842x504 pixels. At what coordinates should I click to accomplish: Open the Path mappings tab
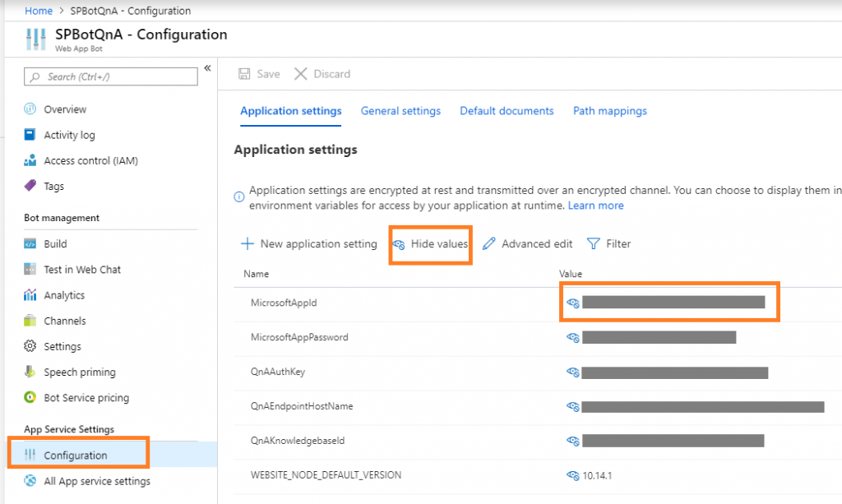point(609,110)
